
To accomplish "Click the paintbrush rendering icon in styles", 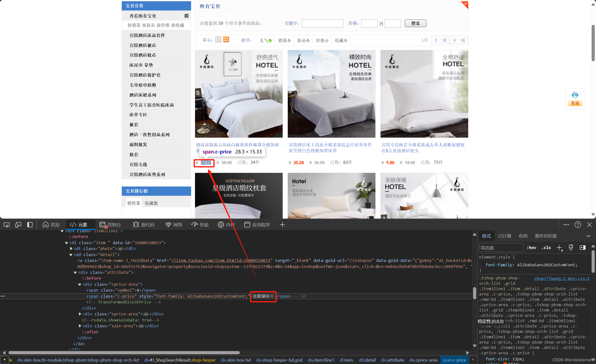I will click(x=571, y=248).
